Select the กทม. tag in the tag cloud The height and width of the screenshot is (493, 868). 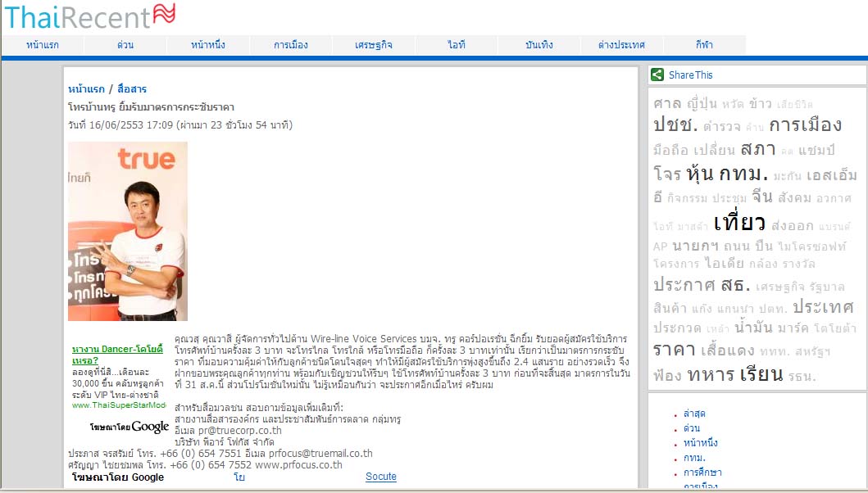(744, 173)
